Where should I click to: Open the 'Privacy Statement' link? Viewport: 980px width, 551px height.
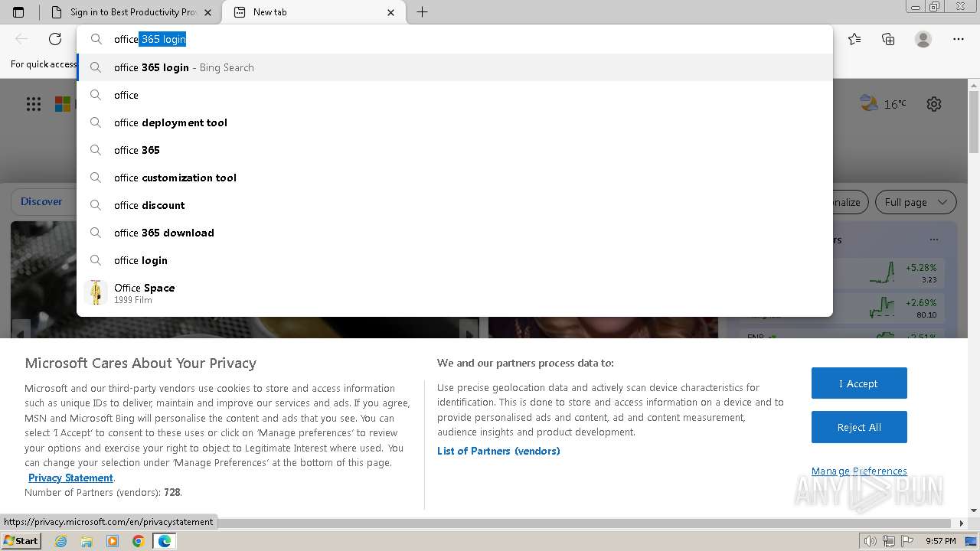70,478
